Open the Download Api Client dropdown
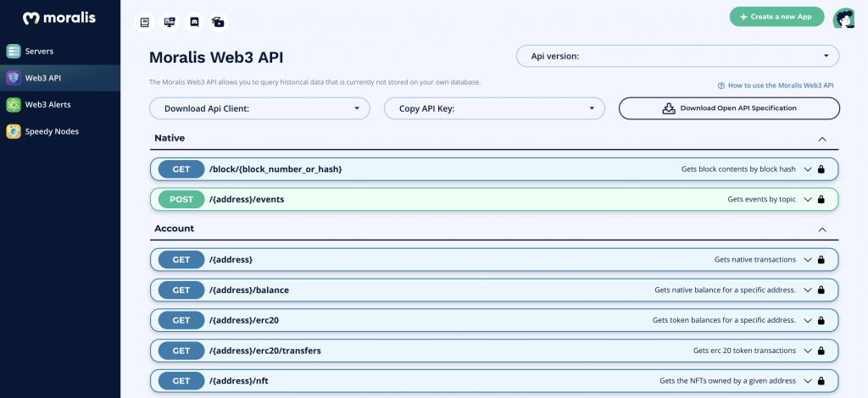The image size is (868, 398). (259, 108)
